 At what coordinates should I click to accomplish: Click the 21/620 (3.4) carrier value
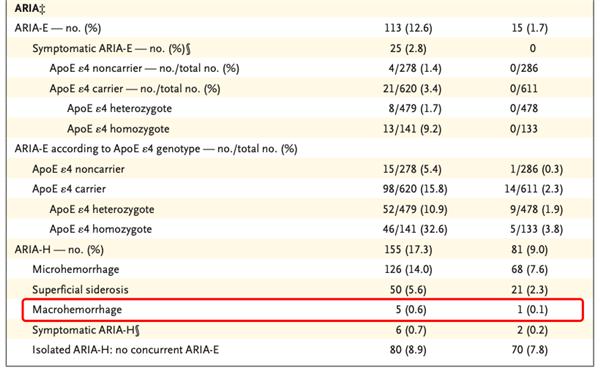pyautogui.click(x=412, y=89)
